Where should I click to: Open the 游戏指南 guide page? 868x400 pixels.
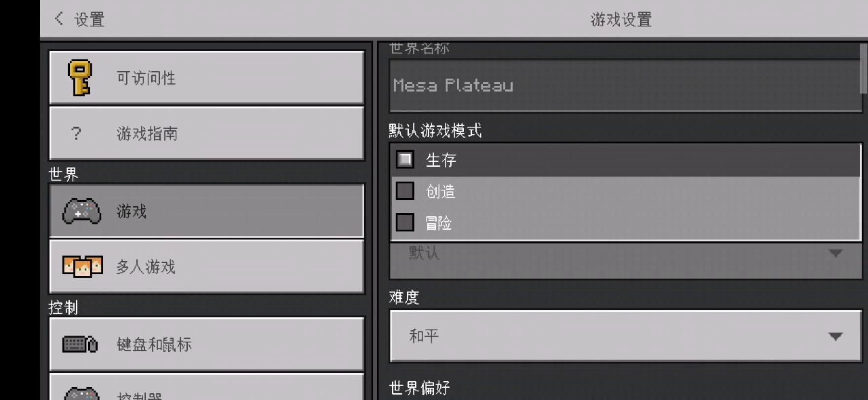pos(206,134)
